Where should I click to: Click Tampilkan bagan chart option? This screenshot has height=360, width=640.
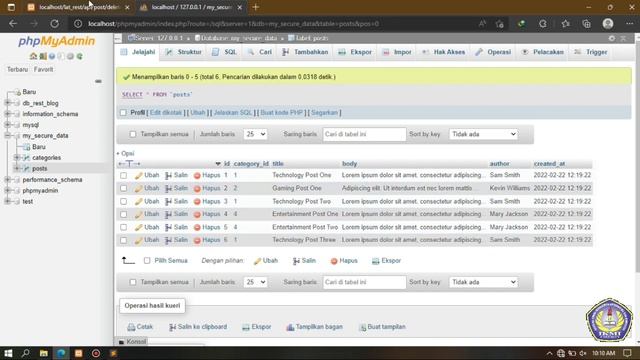click(x=314, y=327)
